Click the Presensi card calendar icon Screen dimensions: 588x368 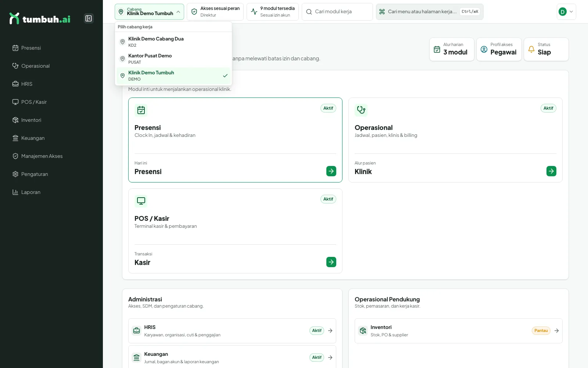click(x=141, y=110)
